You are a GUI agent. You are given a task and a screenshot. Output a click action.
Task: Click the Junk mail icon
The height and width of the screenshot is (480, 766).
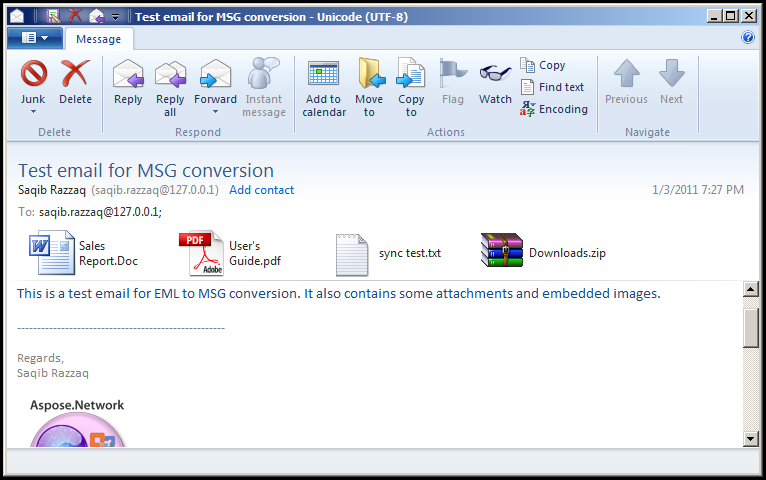(x=33, y=74)
